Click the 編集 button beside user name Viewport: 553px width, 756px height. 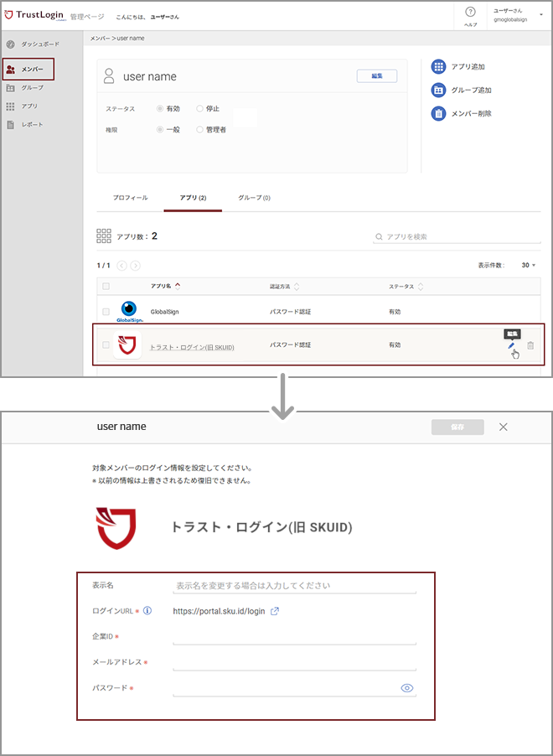pos(377,76)
